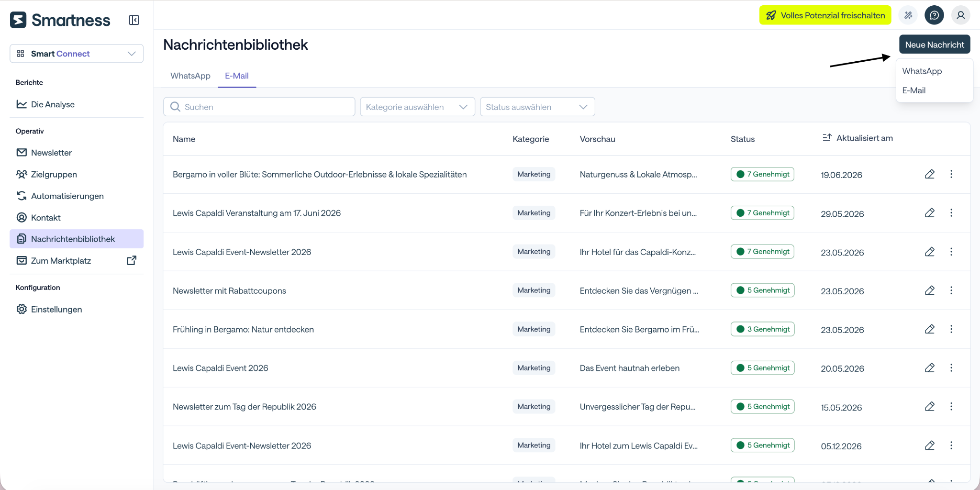
Task: Click the Kategorie column header
Action: pos(531,139)
